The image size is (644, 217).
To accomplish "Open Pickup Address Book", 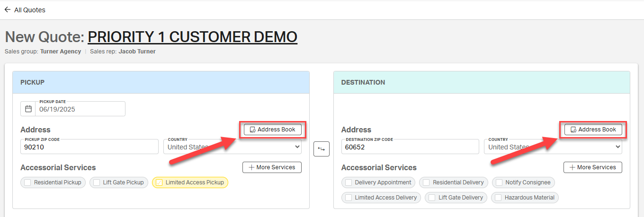I will click(273, 130).
